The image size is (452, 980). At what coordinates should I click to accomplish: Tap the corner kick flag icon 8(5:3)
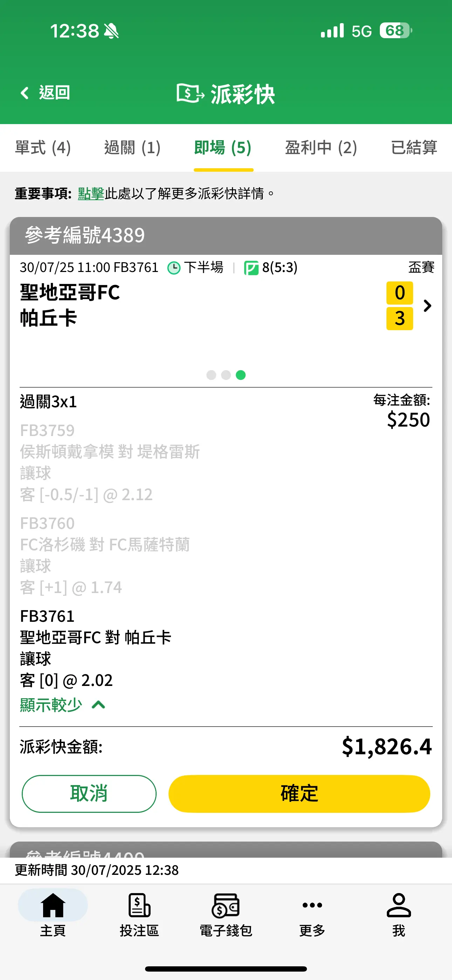coord(251,268)
